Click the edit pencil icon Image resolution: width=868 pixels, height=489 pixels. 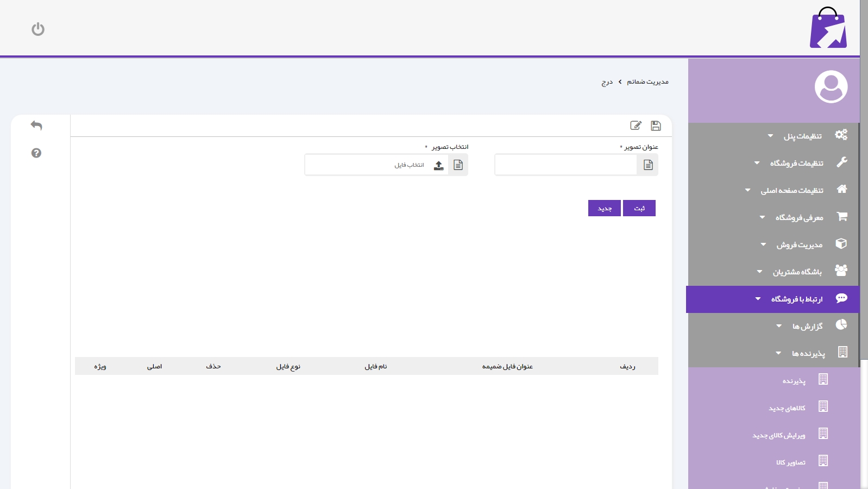click(x=636, y=126)
